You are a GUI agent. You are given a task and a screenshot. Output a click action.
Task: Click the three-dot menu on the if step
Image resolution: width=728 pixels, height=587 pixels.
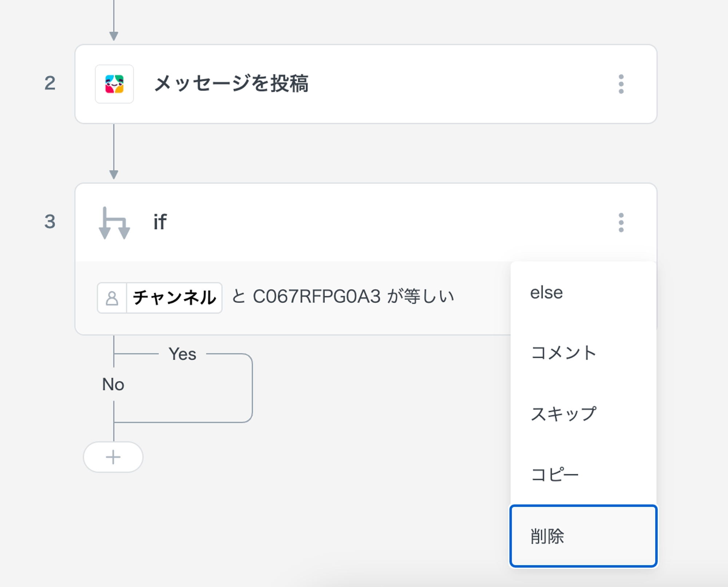(x=621, y=222)
